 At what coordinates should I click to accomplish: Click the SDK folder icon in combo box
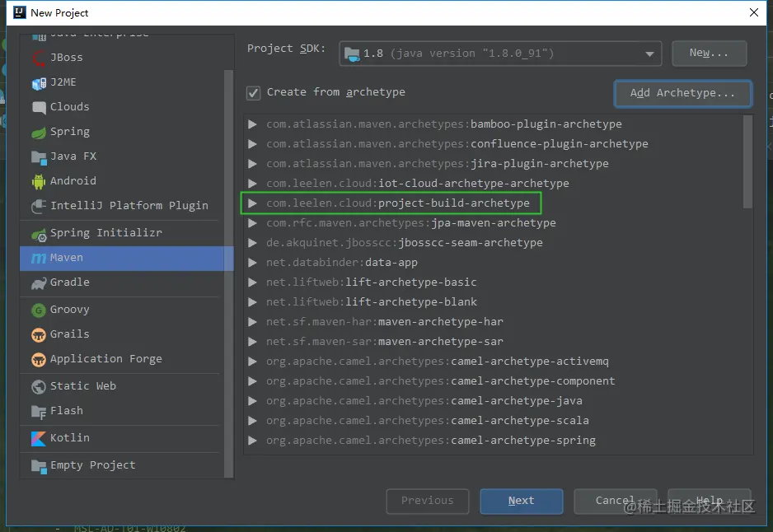click(x=352, y=54)
